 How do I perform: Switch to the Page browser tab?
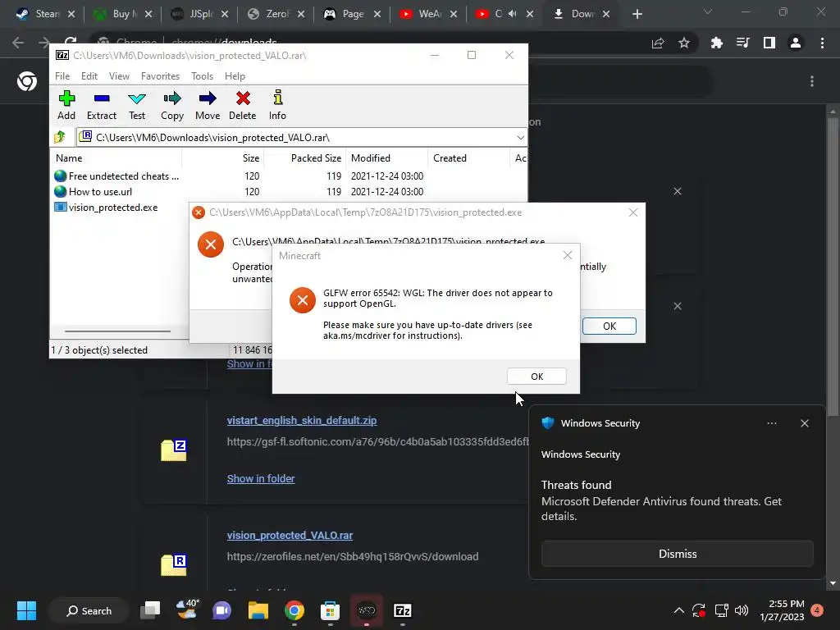[x=351, y=14]
